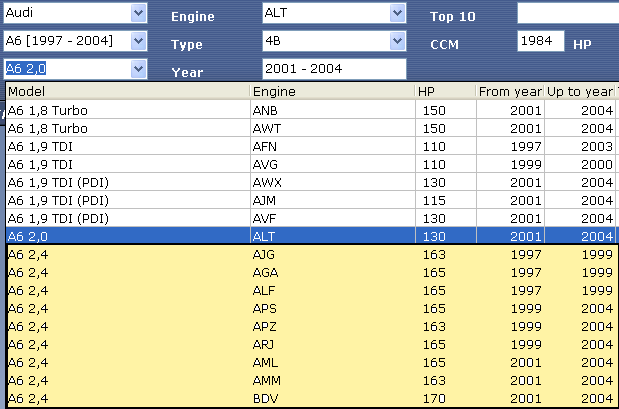Viewport: 619px width, 409px height.
Task: Select A6 2,4 row with engine AML
Action: 313,362
